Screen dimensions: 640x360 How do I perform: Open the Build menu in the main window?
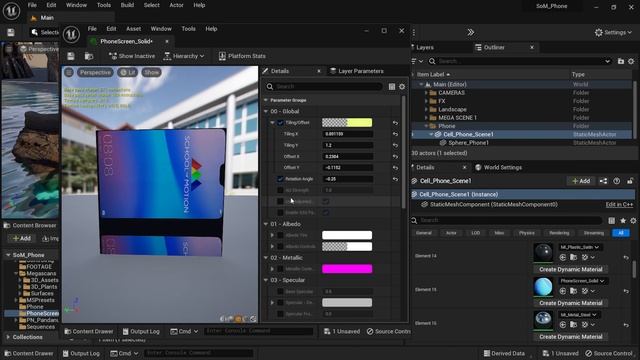pos(127,5)
